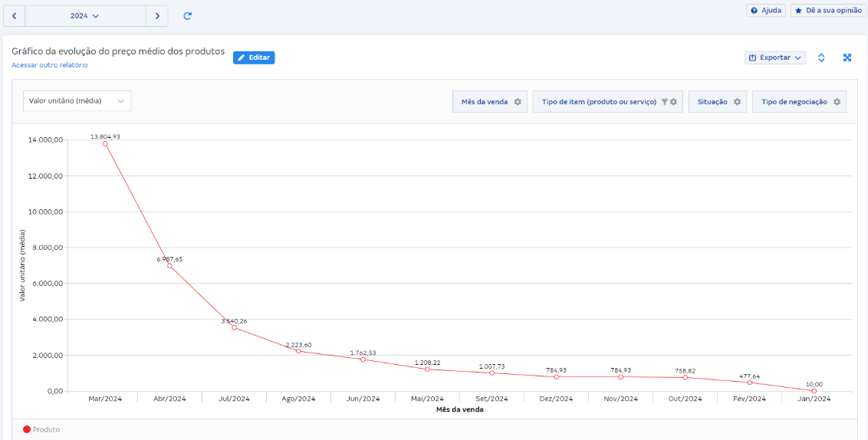
Task: Select the Abr/2024 data point marker
Action: click(x=169, y=265)
